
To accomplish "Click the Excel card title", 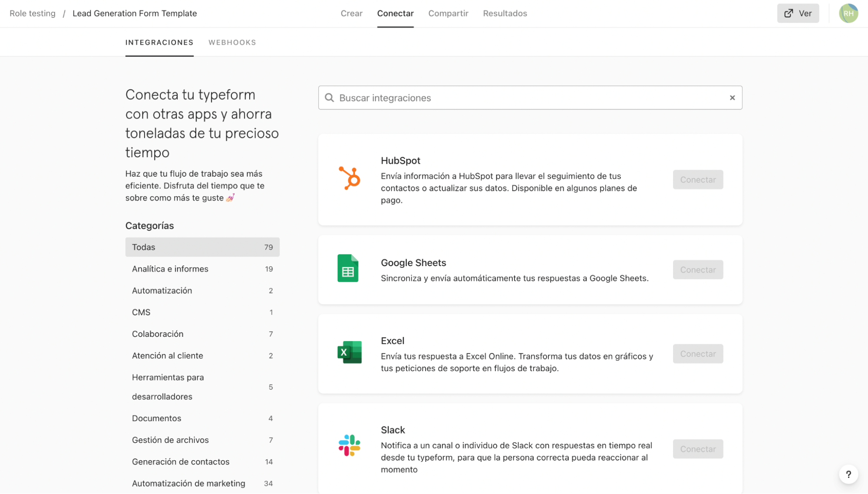I will click(x=393, y=341).
